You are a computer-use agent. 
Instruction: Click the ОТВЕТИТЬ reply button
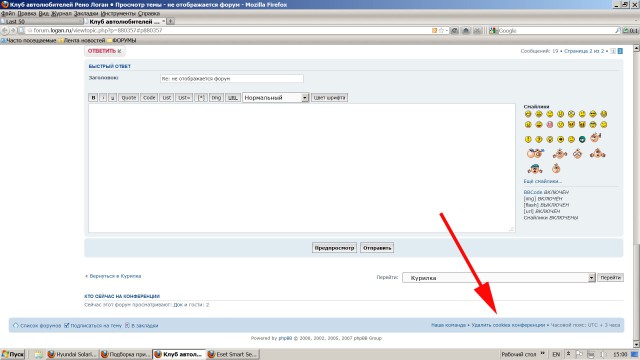[104, 51]
